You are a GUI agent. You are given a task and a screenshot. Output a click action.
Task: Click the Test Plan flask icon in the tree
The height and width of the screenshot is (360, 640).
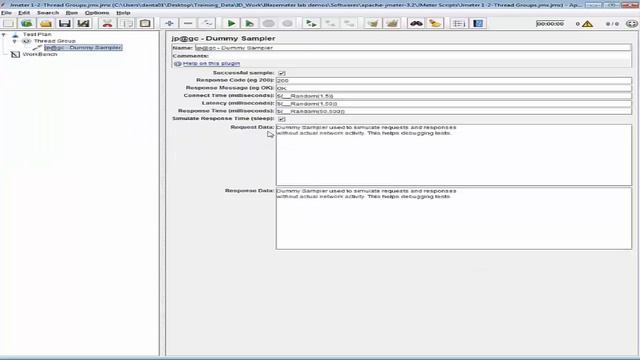[15, 35]
